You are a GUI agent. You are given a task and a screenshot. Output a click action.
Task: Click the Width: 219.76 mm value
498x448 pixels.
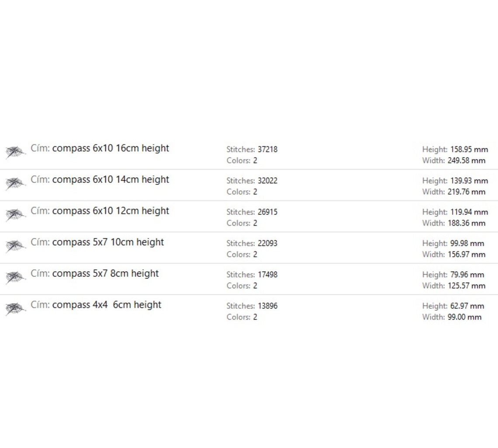point(466,192)
